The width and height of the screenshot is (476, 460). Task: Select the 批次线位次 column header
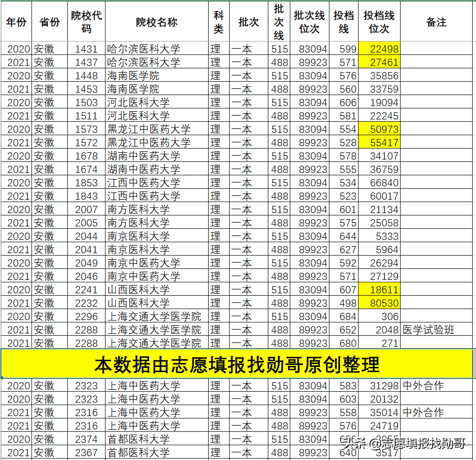click(308, 21)
